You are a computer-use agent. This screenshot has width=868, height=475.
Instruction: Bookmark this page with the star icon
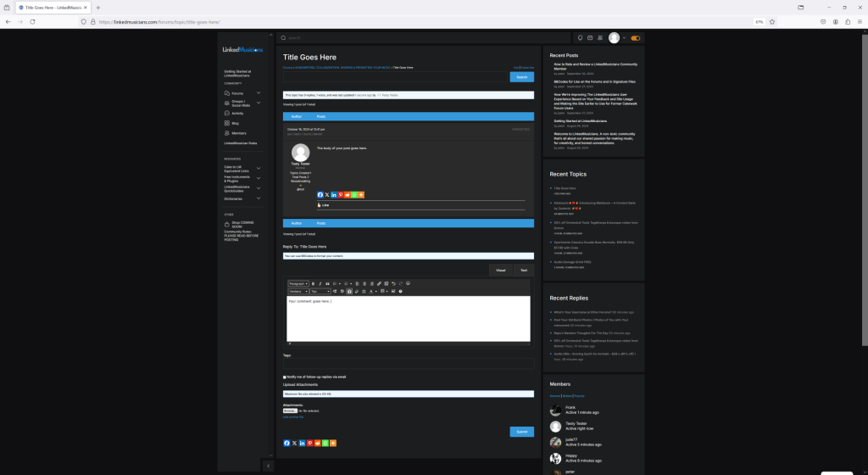point(772,21)
